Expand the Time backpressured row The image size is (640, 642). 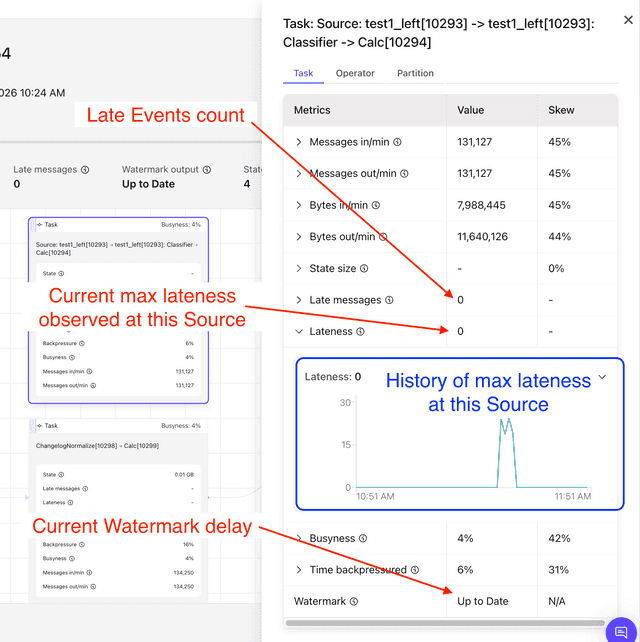299,570
